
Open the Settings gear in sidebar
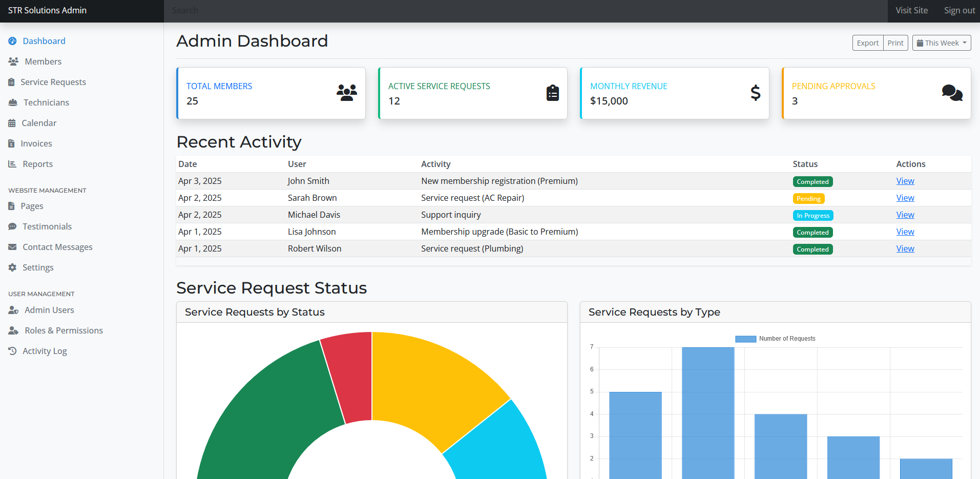click(x=12, y=267)
